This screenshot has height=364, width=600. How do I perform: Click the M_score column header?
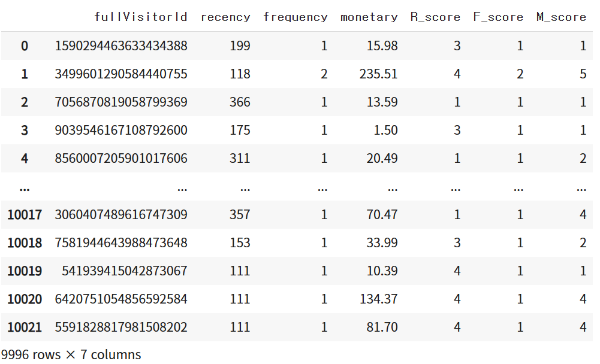pyautogui.click(x=562, y=17)
